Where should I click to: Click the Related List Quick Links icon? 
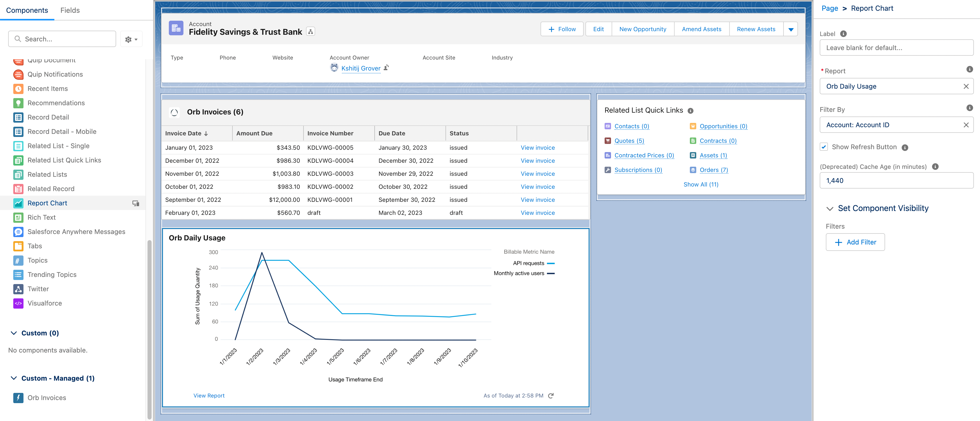tap(18, 160)
